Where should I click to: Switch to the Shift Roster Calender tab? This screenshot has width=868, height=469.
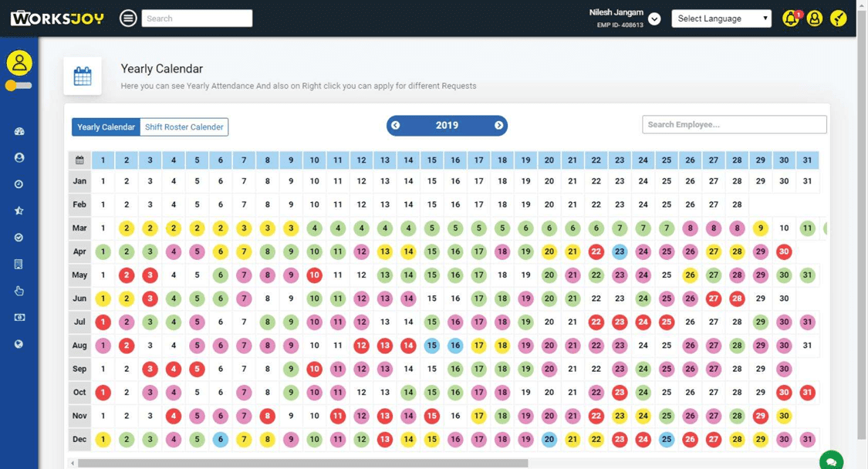pyautogui.click(x=184, y=127)
